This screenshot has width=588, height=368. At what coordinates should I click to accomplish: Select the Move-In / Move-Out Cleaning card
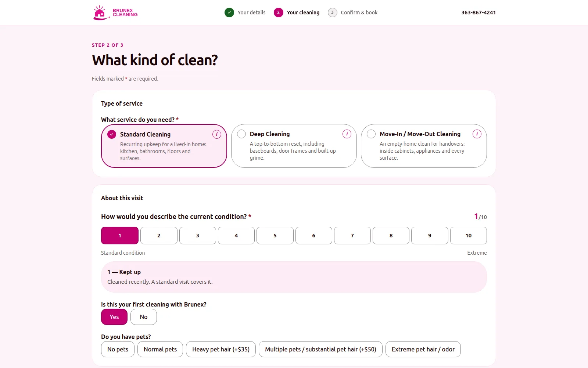(x=424, y=146)
